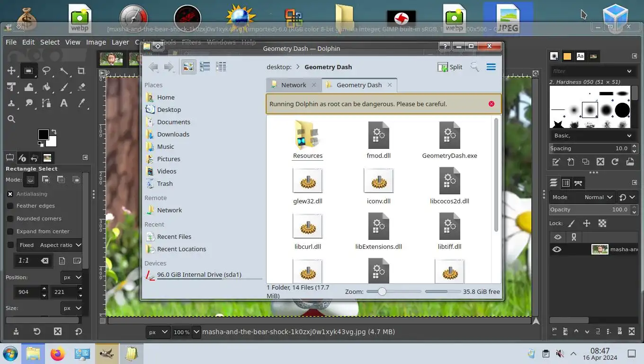Toggle the Antialiasing checkbox

[x=10, y=194]
